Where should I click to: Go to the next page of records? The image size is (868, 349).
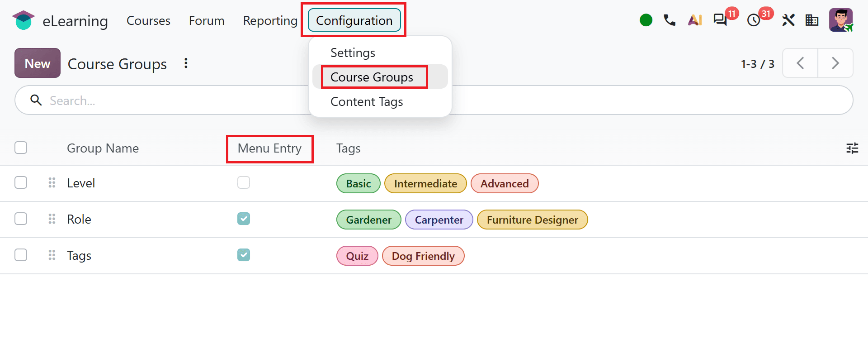click(835, 63)
